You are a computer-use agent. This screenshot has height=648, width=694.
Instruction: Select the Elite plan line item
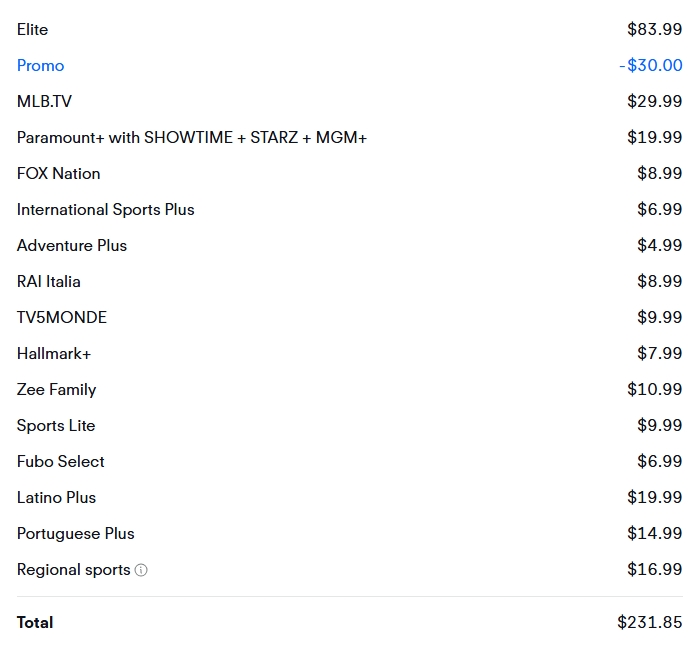click(32, 30)
